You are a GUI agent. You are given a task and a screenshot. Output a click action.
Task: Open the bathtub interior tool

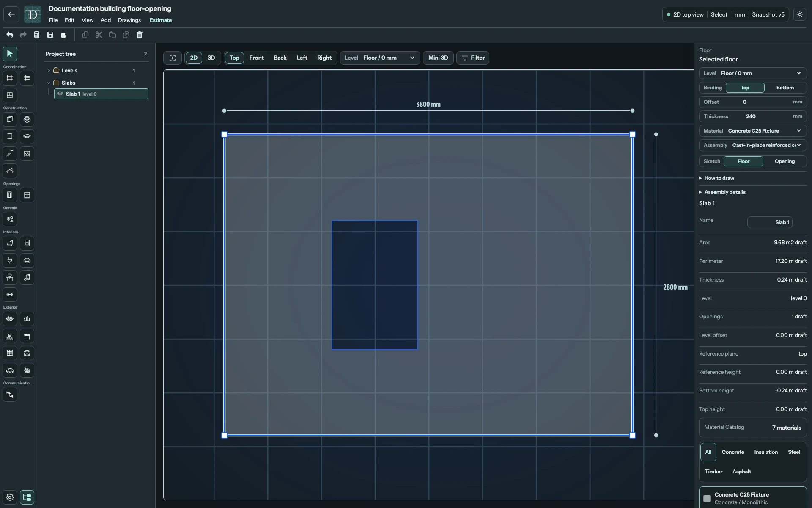(10, 243)
